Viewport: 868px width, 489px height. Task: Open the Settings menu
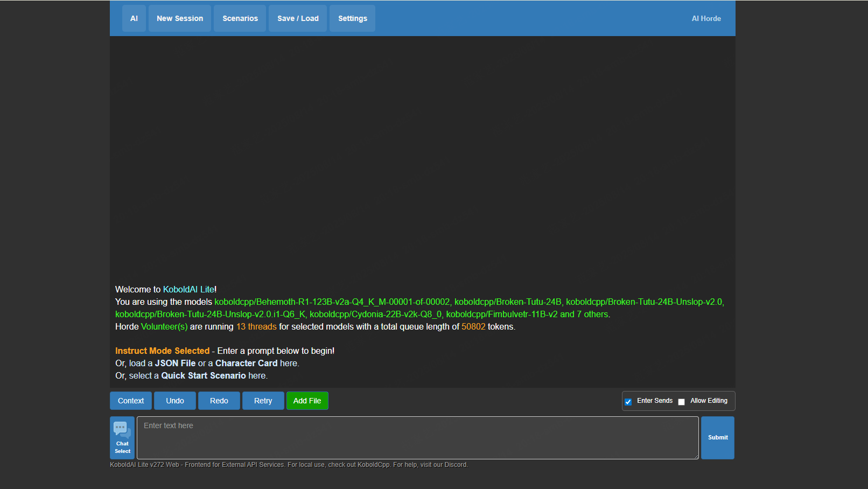[x=353, y=18]
